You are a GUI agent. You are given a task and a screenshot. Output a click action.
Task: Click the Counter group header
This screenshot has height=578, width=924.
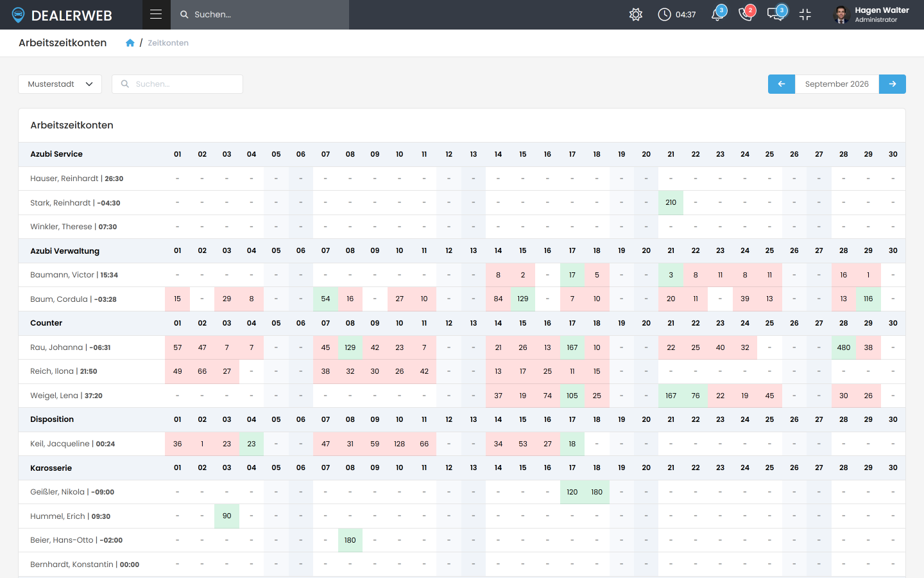coord(46,323)
